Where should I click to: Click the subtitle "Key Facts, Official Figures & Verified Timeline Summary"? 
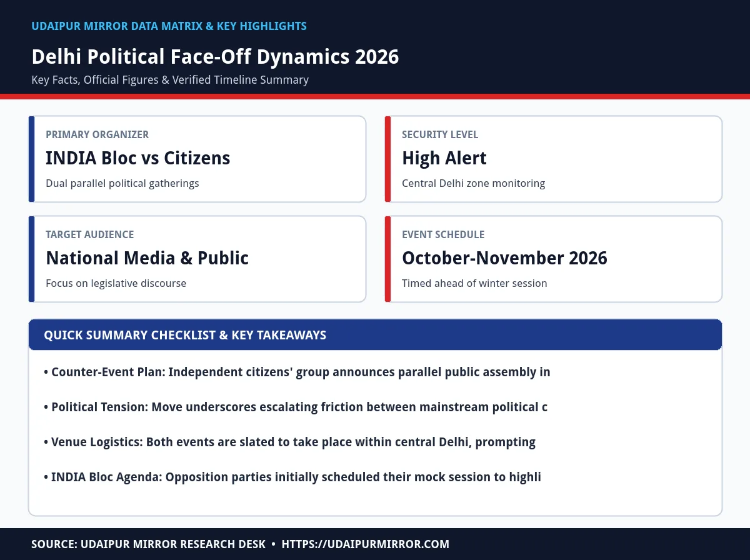click(x=170, y=80)
